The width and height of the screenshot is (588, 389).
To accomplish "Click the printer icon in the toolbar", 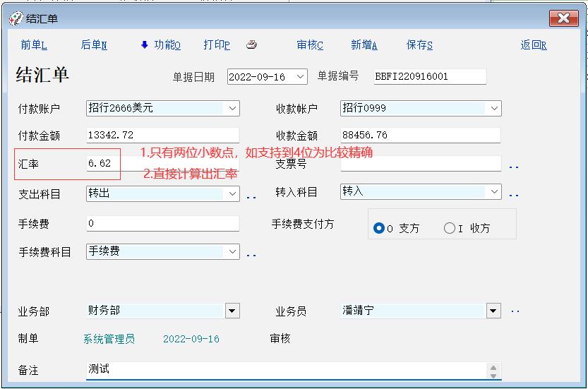I will tap(251, 44).
